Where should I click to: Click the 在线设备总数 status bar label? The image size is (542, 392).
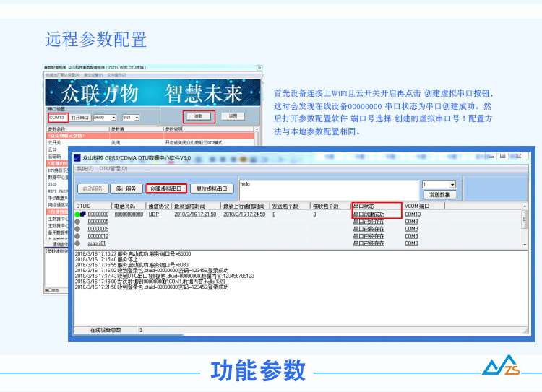tap(106, 330)
